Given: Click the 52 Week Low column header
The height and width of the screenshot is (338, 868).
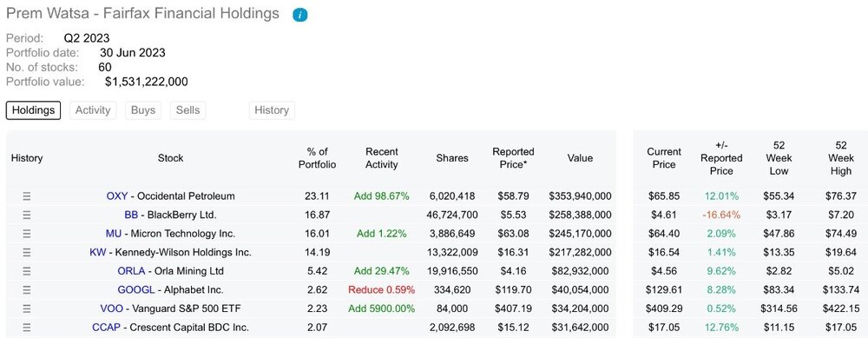Looking at the screenshot, I should pyautogui.click(x=779, y=158).
